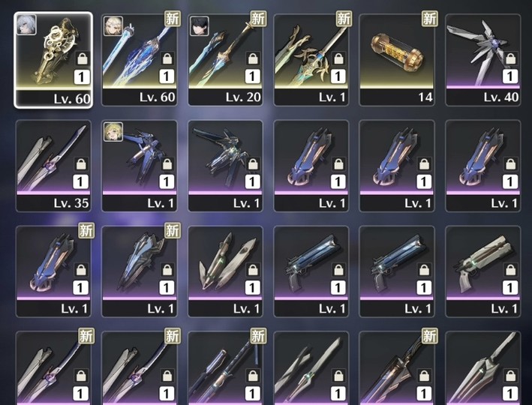This screenshot has width=532, height=405.
Task: Select the white pistols at Lv. 1
Action: point(483,271)
